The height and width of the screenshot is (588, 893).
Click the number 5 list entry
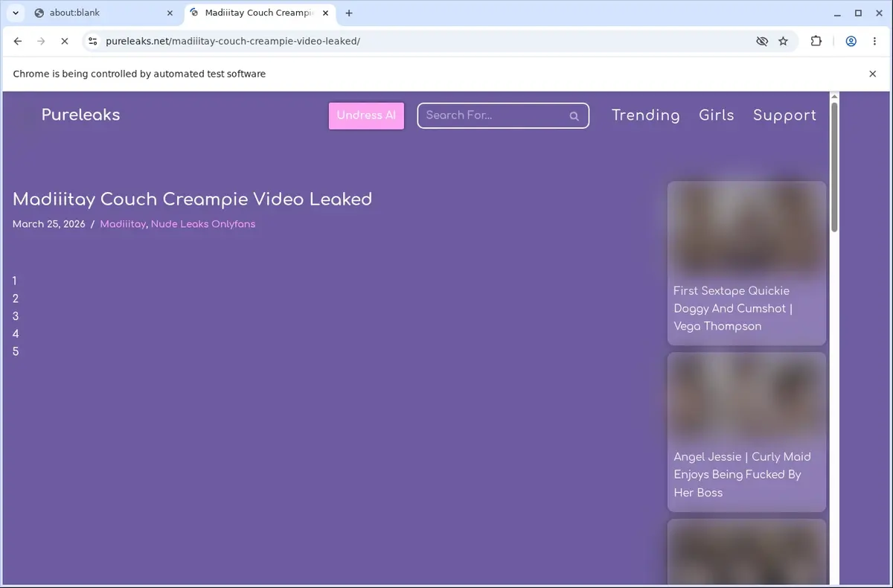pyautogui.click(x=15, y=351)
